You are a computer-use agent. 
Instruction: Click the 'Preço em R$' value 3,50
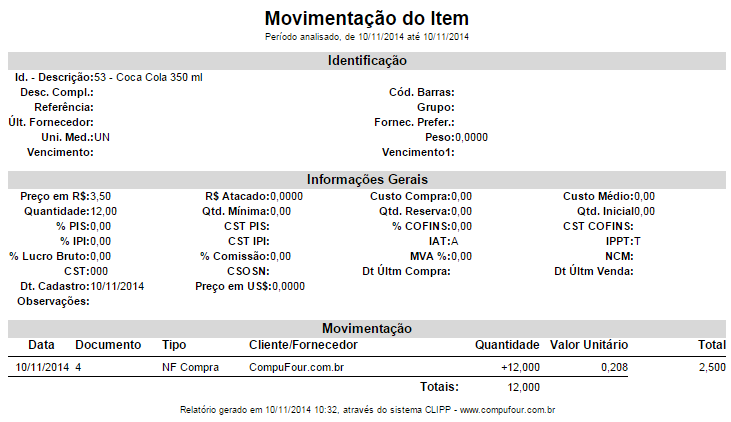(x=100, y=197)
